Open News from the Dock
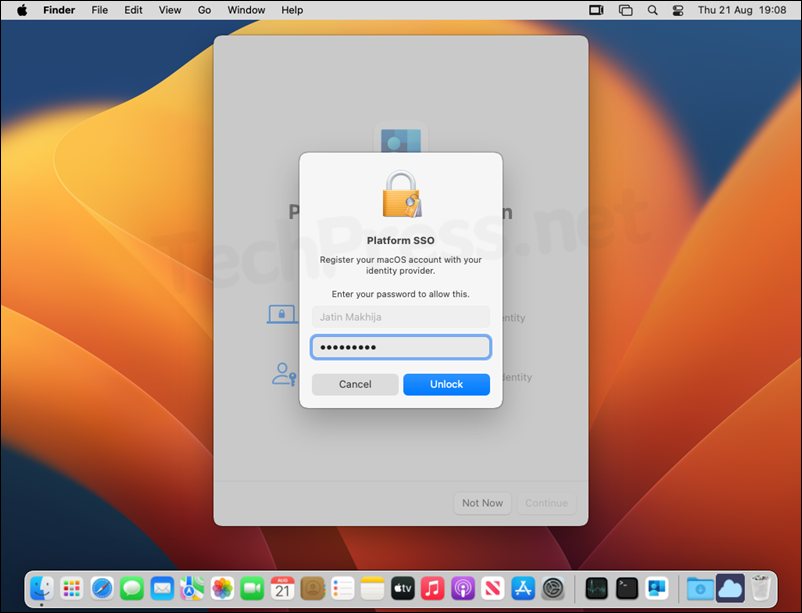 click(493, 588)
